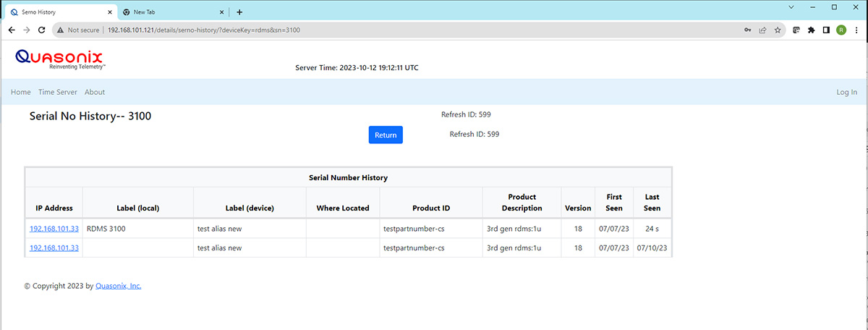Open the IP link in RDMS 3100 row
The width and height of the screenshot is (868, 330).
point(54,229)
